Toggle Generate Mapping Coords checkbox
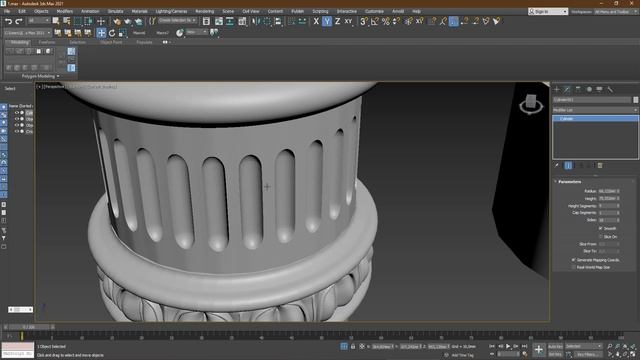Viewport: 640px width, 360px height. point(573,260)
